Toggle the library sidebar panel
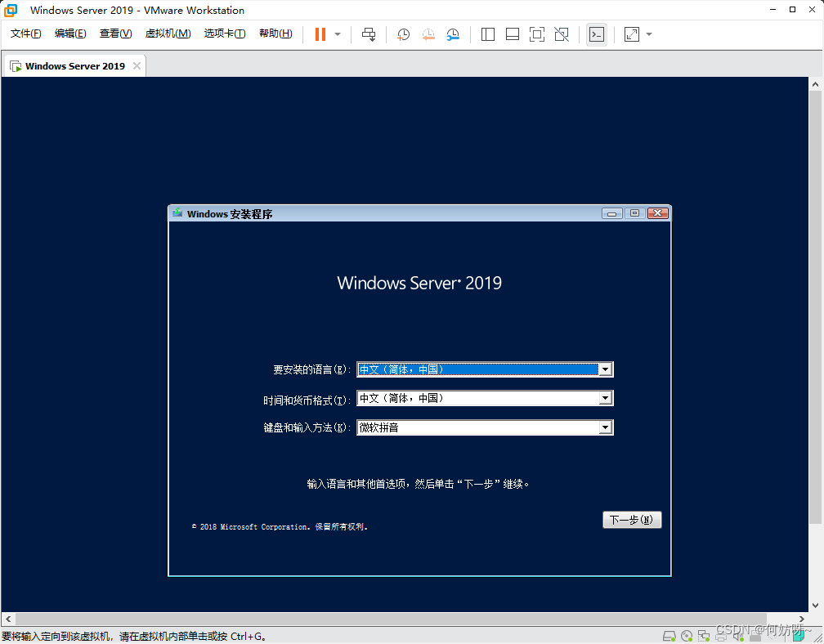Image resolution: width=824 pixels, height=644 pixels. click(488, 34)
